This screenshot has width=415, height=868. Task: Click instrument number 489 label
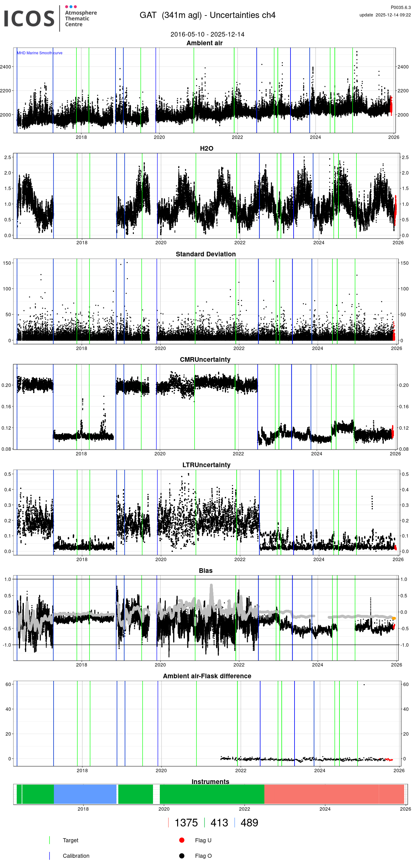249,822
